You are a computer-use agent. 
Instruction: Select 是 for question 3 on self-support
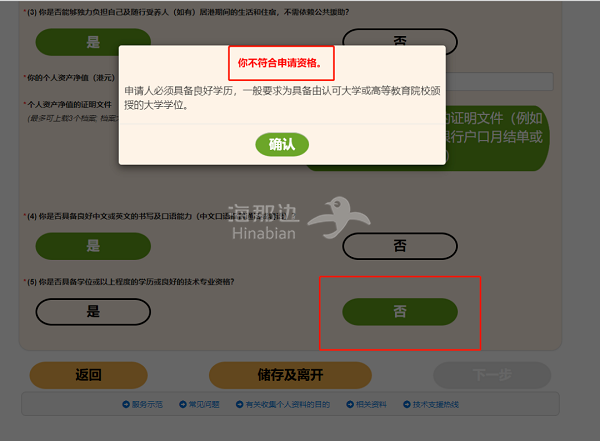pos(93,42)
